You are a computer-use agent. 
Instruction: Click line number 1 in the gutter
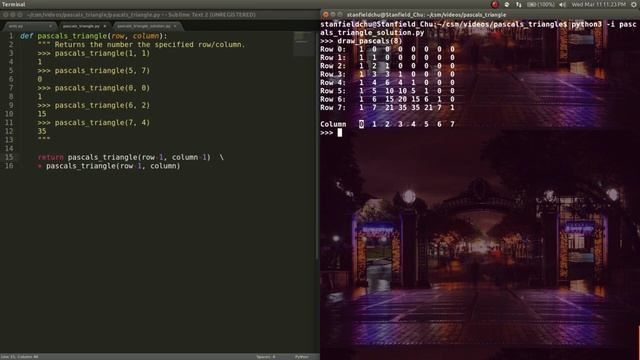pos(11,36)
